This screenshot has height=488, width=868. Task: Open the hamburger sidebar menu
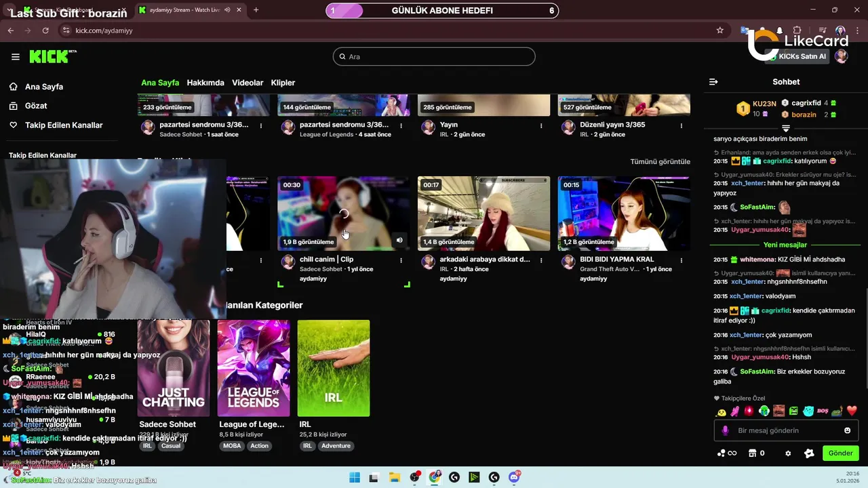pos(16,57)
